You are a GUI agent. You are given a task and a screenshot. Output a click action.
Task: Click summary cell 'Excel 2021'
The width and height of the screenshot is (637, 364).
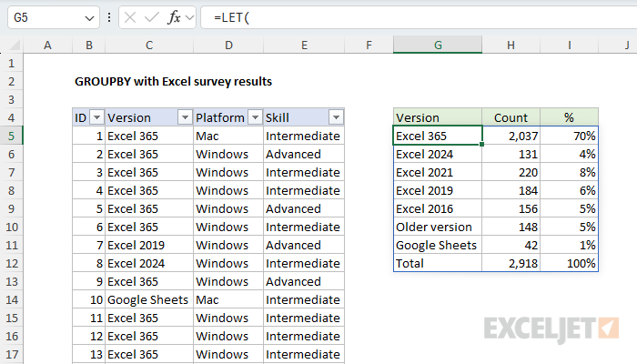click(438, 173)
